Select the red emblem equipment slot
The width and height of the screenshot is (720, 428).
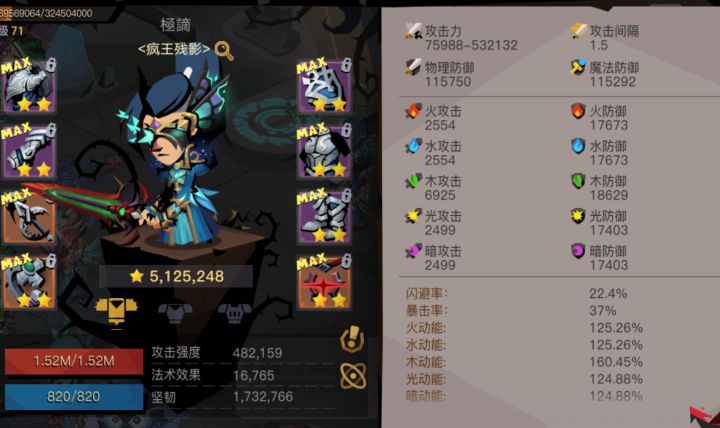point(324,281)
